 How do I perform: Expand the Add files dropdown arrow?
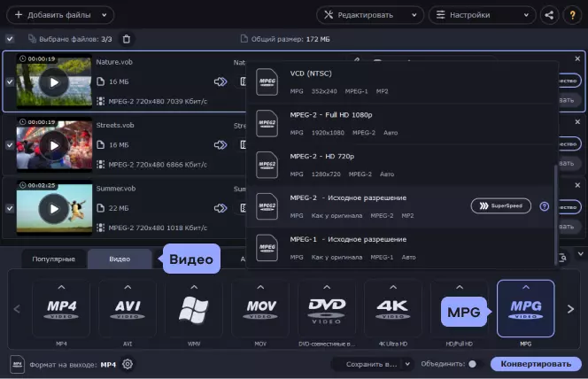coord(104,15)
